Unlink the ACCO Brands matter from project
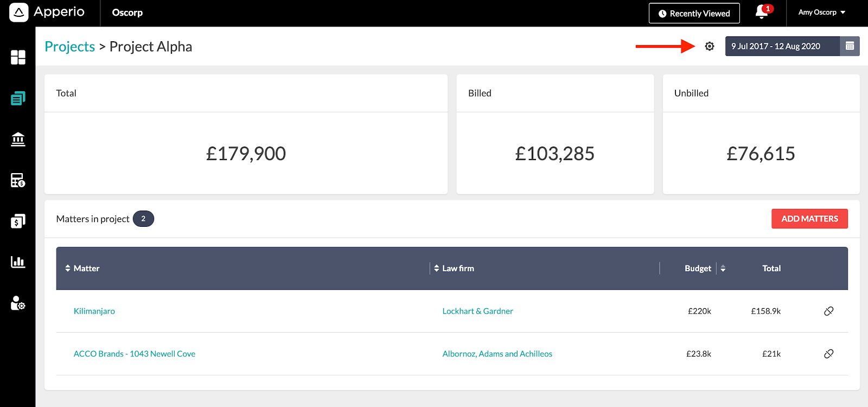The image size is (868, 407). pyautogui.click(x=828, y=354)
